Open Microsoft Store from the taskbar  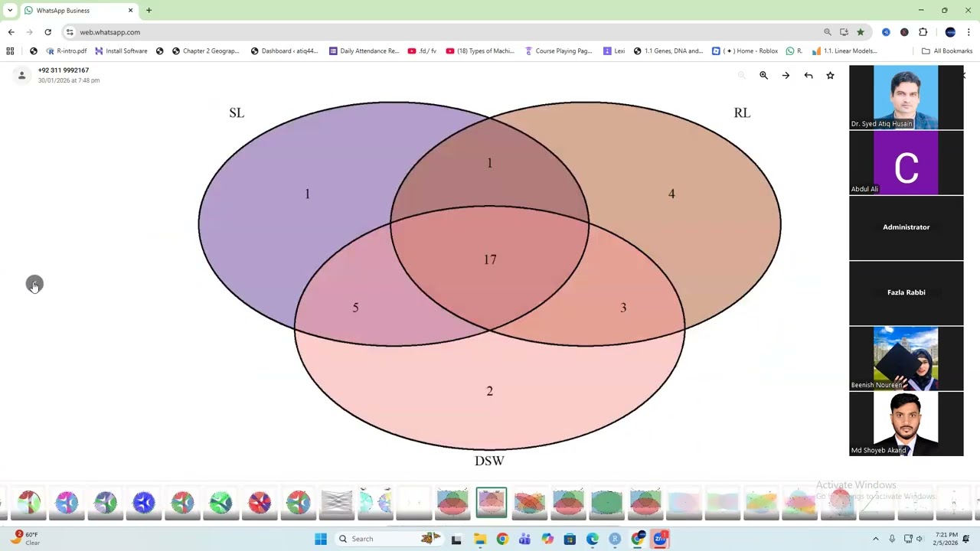[x=570, y=539]
